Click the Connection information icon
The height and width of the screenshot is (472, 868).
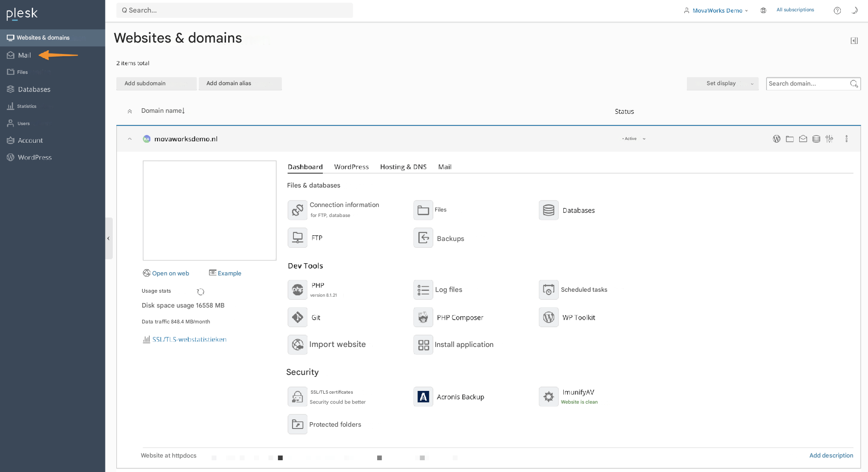tap(297, 210)
